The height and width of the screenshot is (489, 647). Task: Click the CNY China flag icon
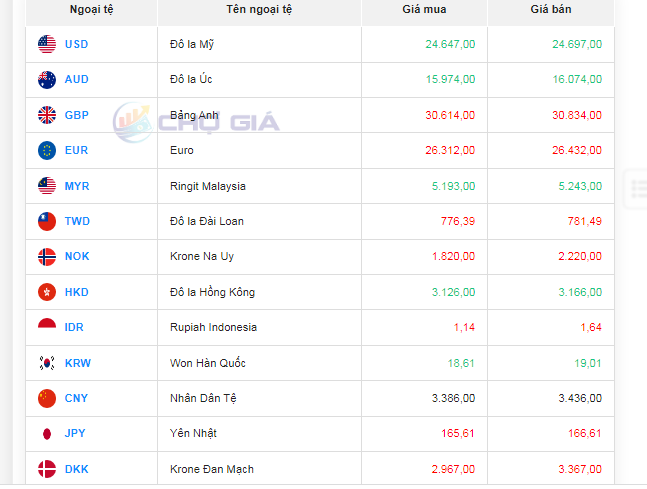(47, 398)
